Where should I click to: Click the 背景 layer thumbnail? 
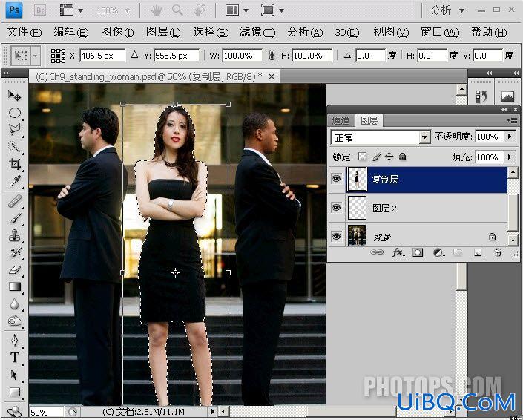(357, 235)
